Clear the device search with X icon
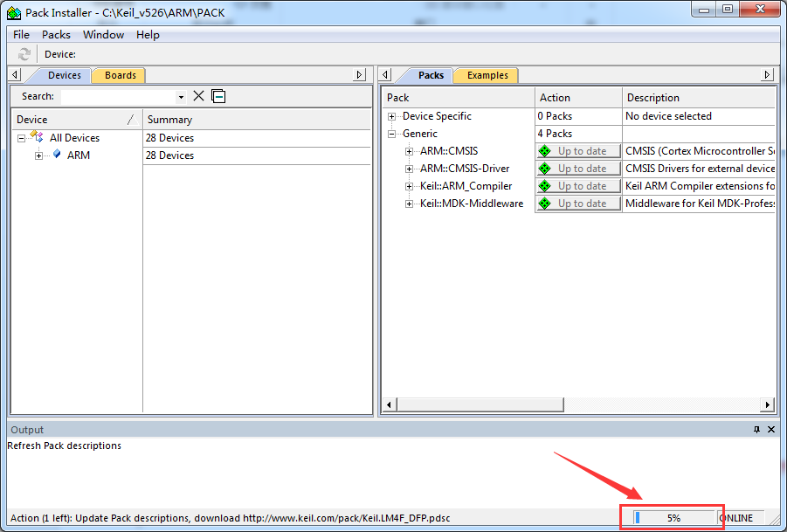 [x=199, y=96]
